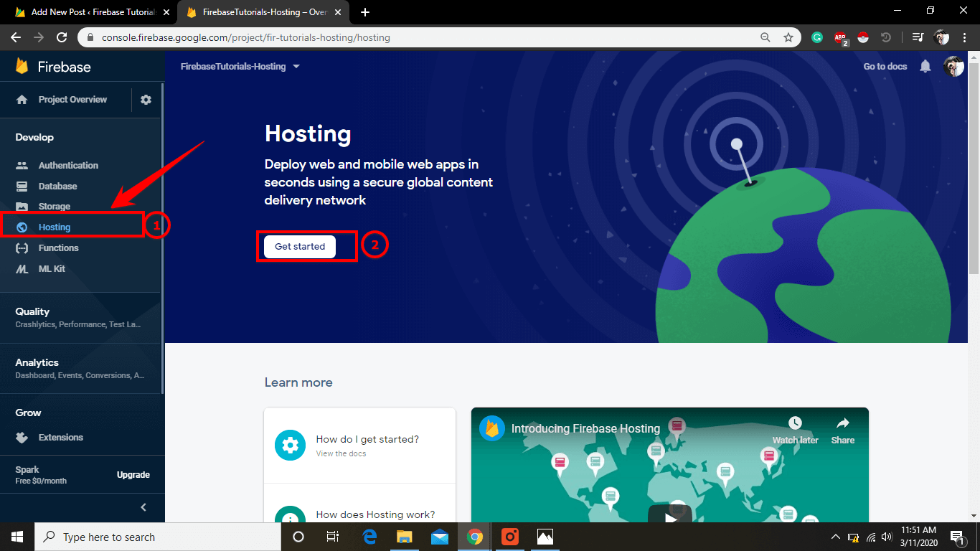Click the Hosting globe icon
Screen dimensions: 980x551
[22, 227]
